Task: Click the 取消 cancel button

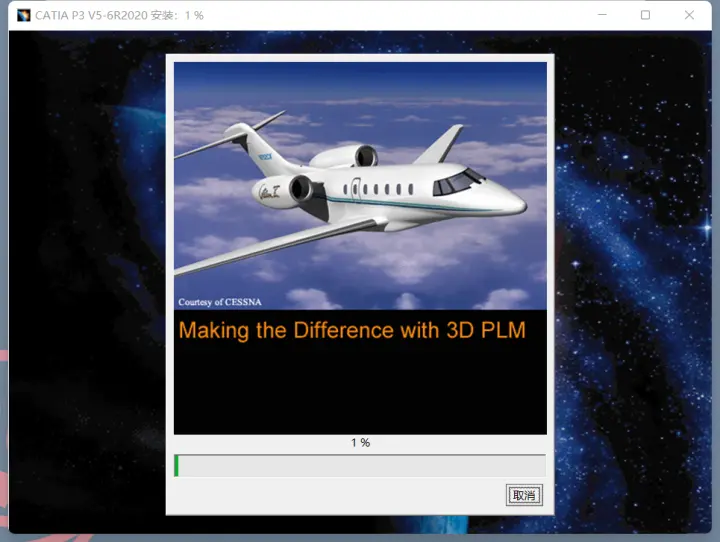Action: (x=524, y=495)
